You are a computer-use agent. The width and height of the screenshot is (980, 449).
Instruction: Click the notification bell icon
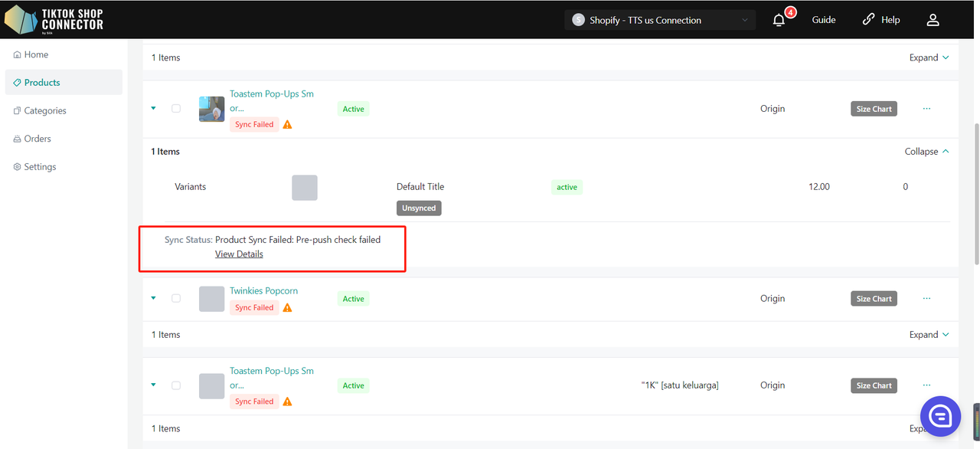tap(779, 21)
